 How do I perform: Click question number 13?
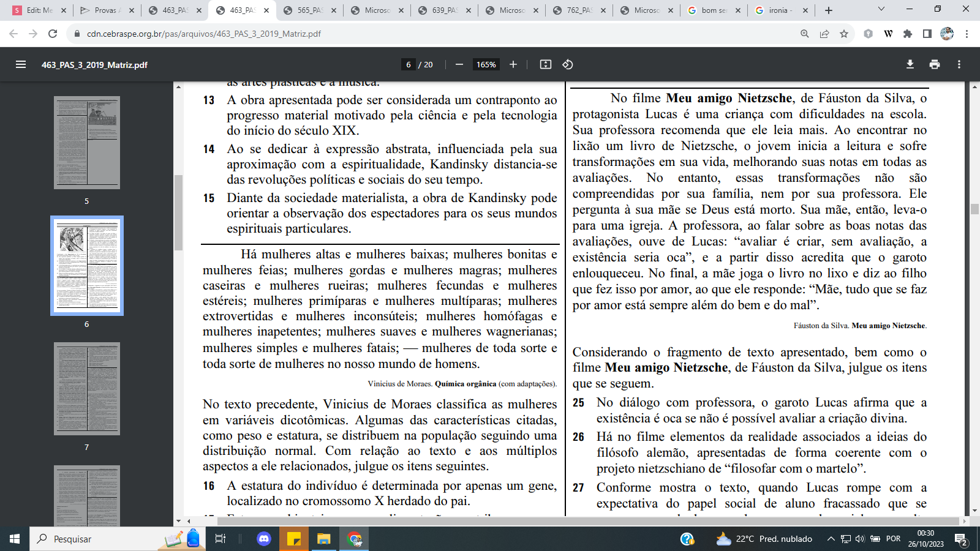point(209,100)
